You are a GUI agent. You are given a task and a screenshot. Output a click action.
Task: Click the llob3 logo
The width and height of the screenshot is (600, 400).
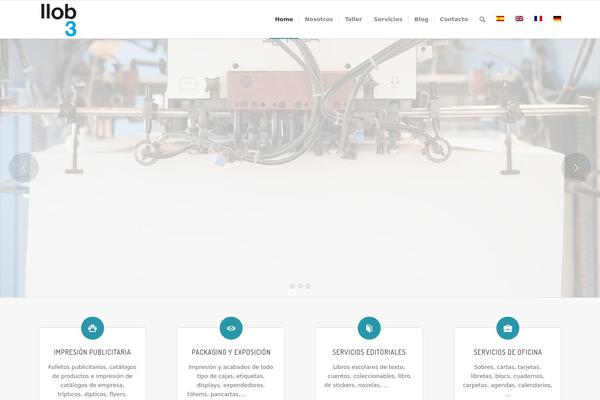pyautogui.click(x=59, y=20)
